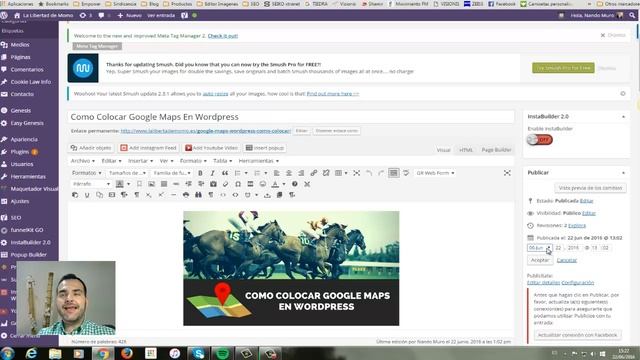This screenshot has width=640, height=360.
Task: Apply italic formatting in the editor toolbar
Action: coord(212,173)
